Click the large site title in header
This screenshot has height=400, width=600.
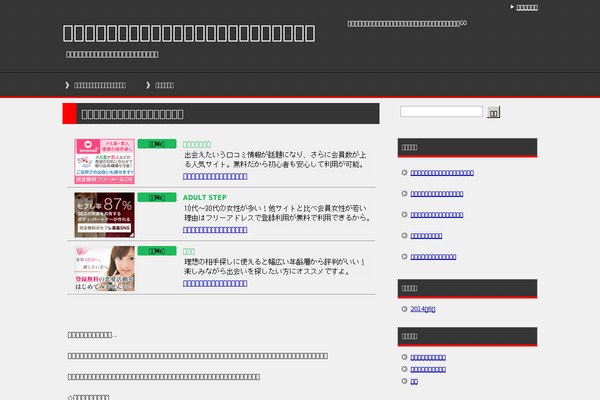click(189, 33)
